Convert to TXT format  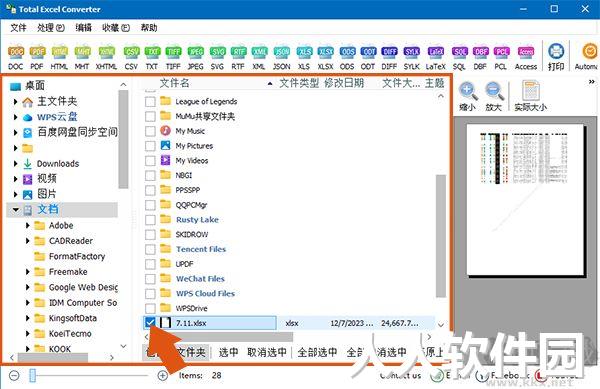click(152, 57)
